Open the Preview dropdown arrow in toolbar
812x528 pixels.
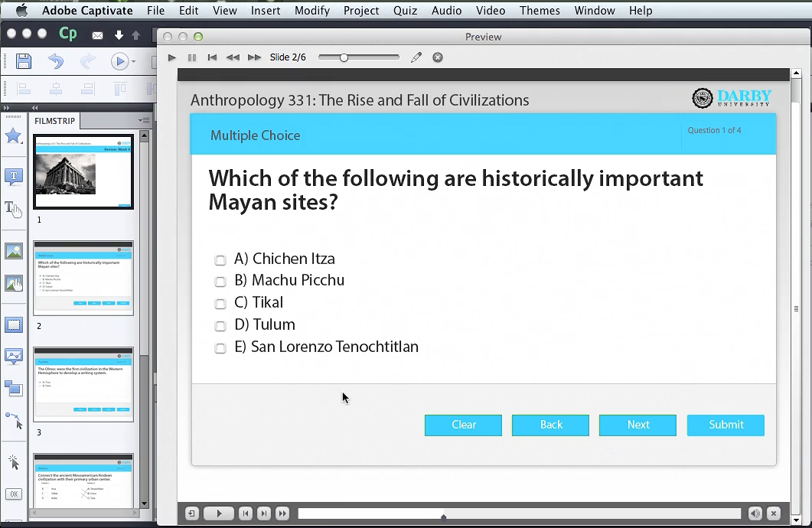(134, 62)
